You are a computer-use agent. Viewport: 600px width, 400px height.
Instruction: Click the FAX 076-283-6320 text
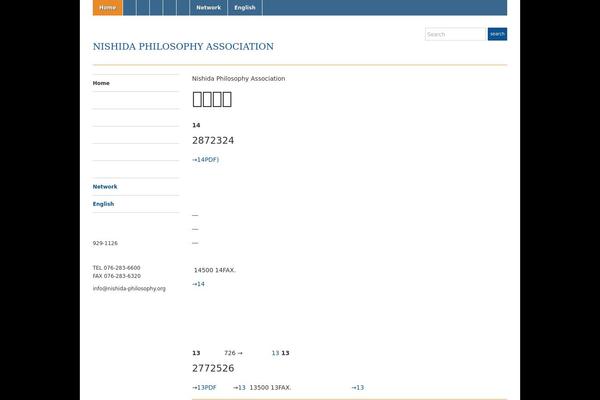(117, 276)
